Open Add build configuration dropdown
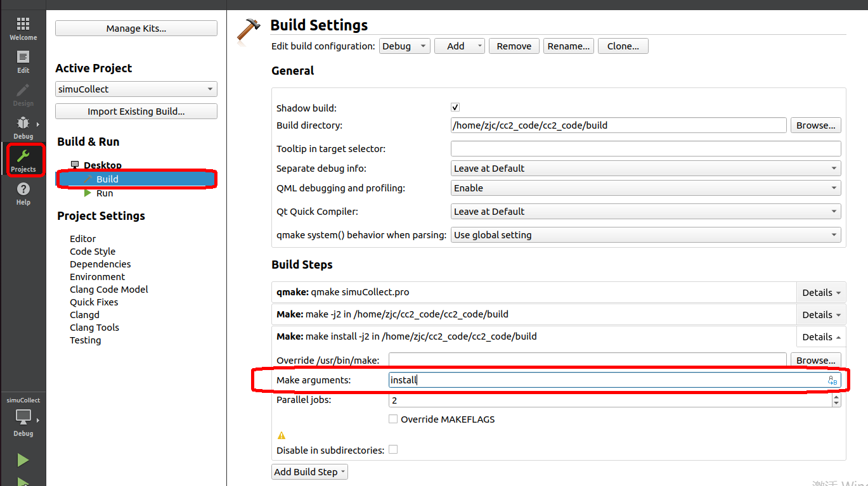The image size is (868, 486). point(460,46)
